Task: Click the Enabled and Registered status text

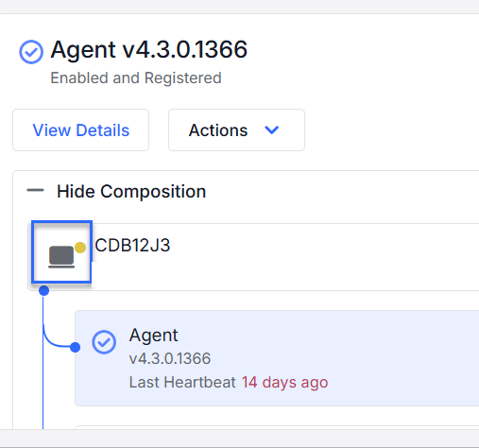Action: [x=136, y=78]
